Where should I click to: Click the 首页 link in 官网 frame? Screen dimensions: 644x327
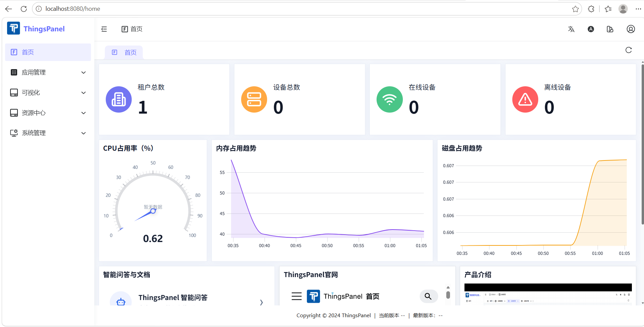(373, 296)
